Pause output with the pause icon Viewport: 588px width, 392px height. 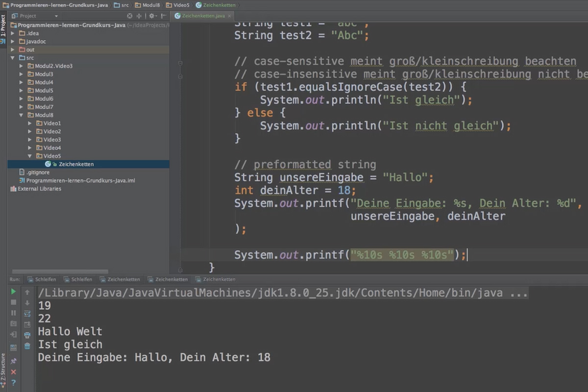[x=13, y=313]
